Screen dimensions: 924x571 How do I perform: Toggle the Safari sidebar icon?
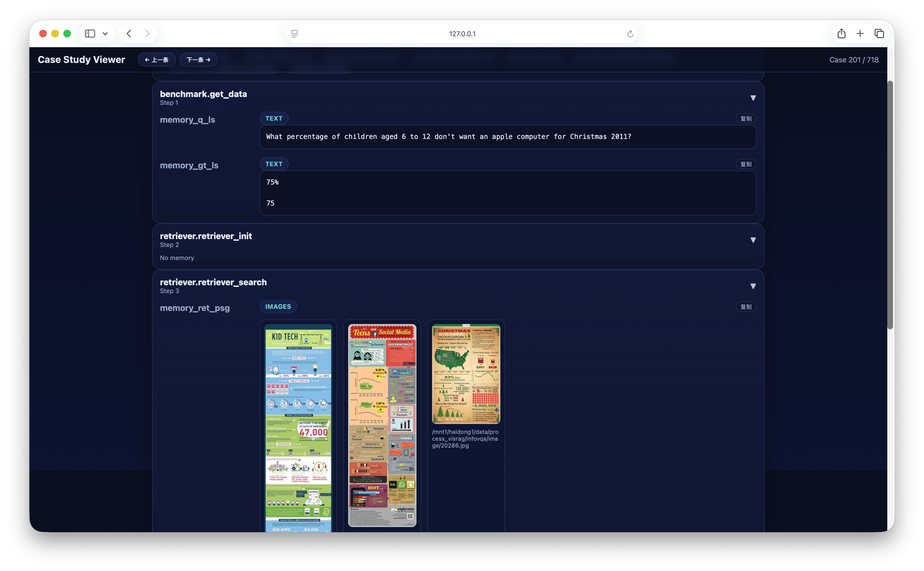coord(90,34)
